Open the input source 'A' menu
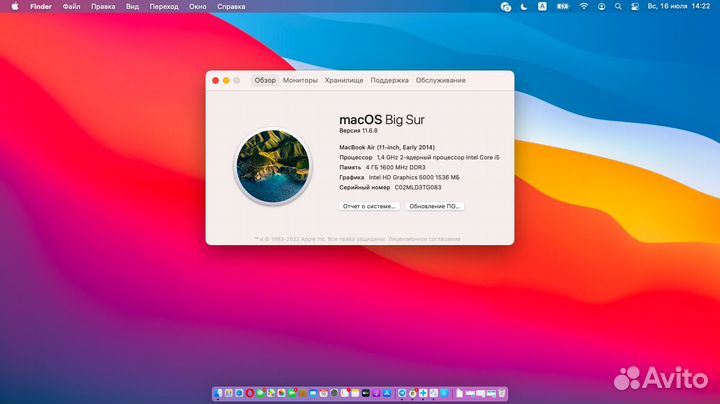This screenshot has width=720, height=404. click(542, 6)
